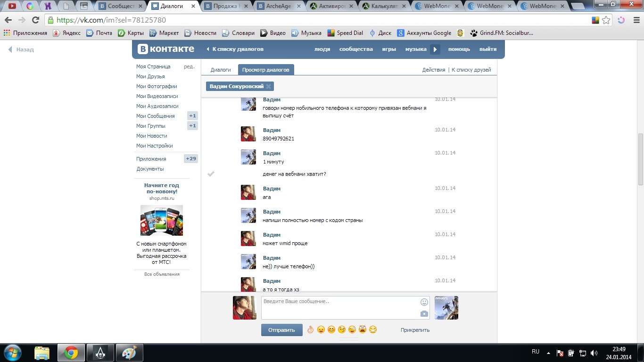Insert the OK hand emoji
The height and width of the screenshot is (362, 644).
(310, 330)
